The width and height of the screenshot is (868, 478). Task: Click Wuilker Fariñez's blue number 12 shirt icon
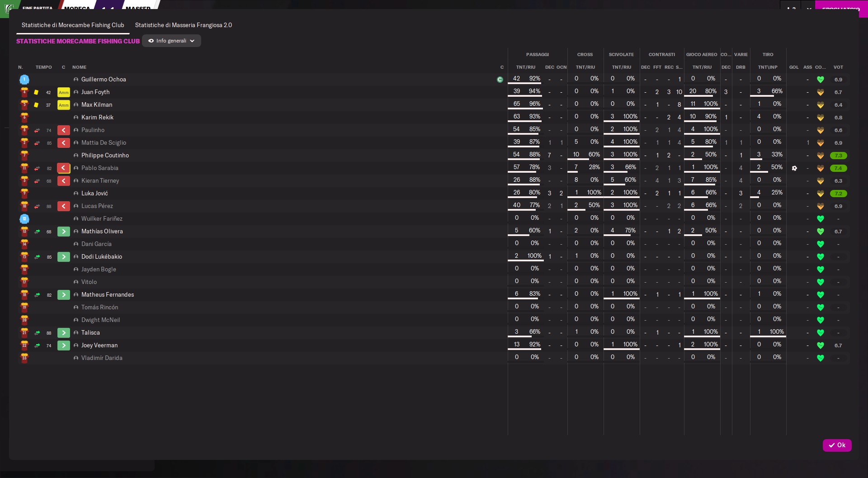(x=24, y=219)
